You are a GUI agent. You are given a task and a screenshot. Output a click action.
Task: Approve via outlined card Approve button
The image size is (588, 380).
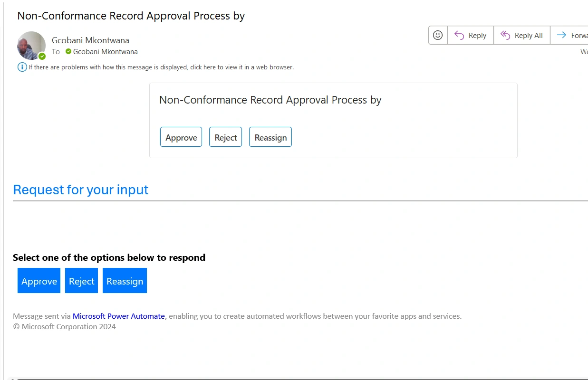tap(181, 137)
